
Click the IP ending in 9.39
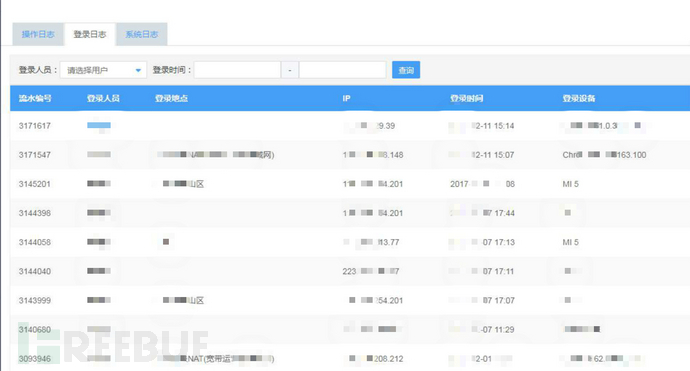pos(369,126)
